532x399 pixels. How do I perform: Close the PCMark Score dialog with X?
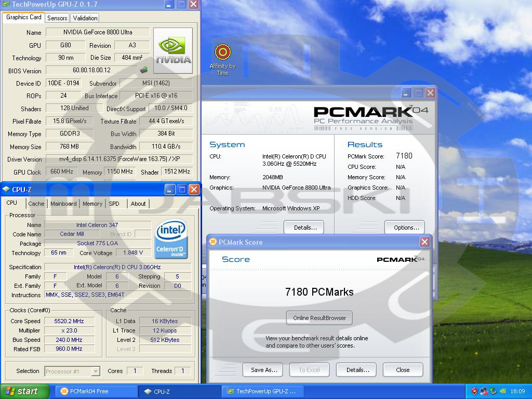pyautogui.click(x=424, y=242)
